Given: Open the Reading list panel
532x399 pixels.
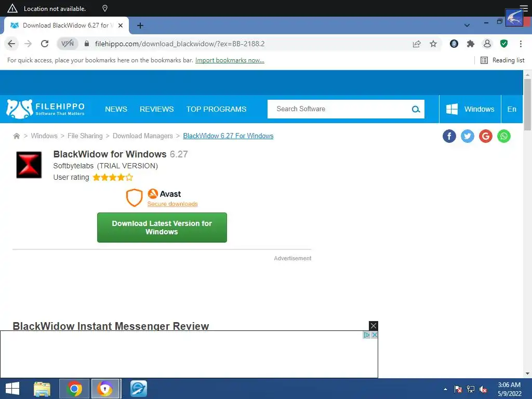Looking at the screenshot, I should tap(502, 60).
